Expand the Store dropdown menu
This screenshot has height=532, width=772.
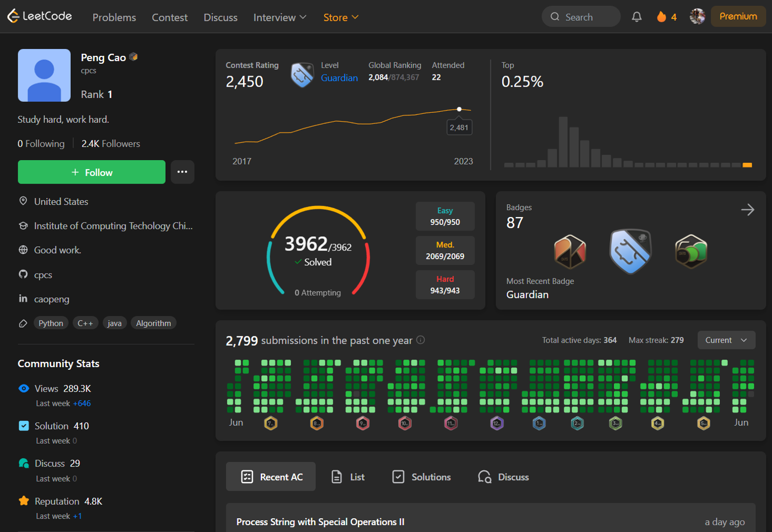pyautogui.click(x=341, y=18)
